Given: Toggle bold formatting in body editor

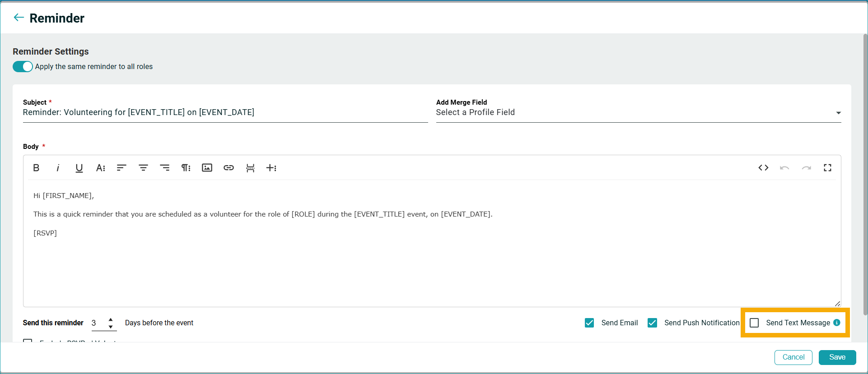Looking at the screenshot, I should [x=36, y=168].
